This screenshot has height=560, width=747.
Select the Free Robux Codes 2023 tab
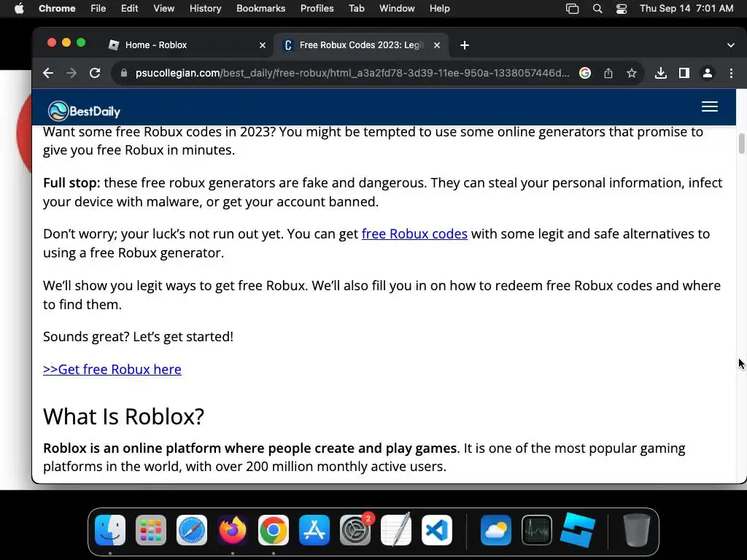coord(362,45)
